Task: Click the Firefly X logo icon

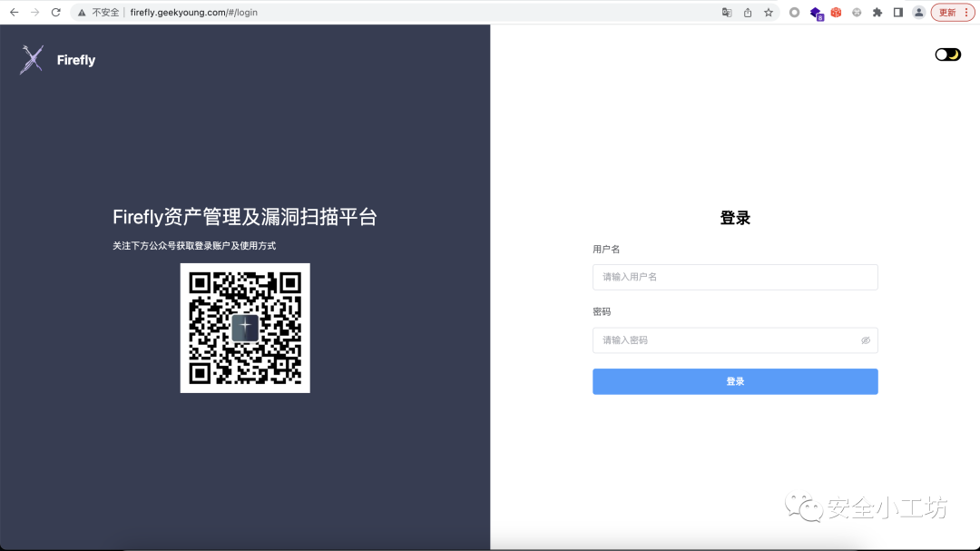Action: (x=32, y=59)
